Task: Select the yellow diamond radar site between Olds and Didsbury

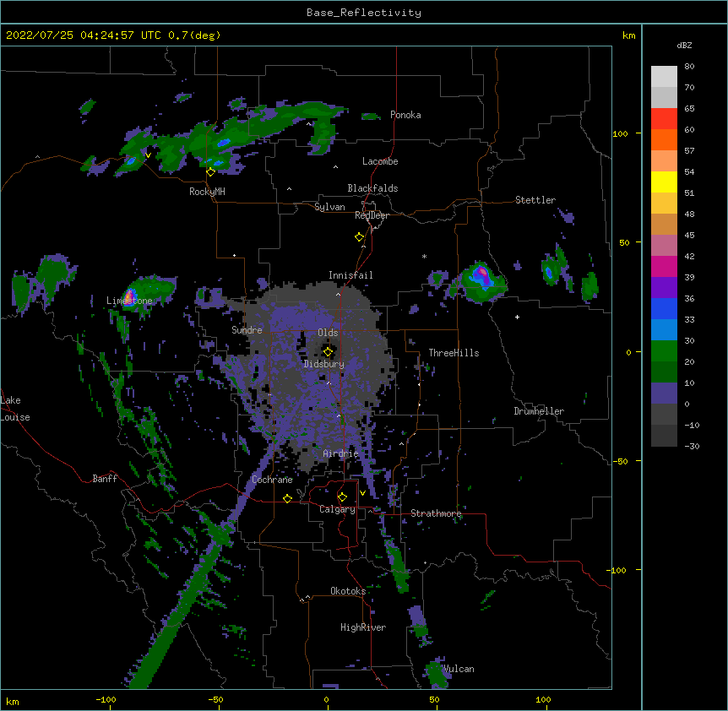Action: (328, 352)
